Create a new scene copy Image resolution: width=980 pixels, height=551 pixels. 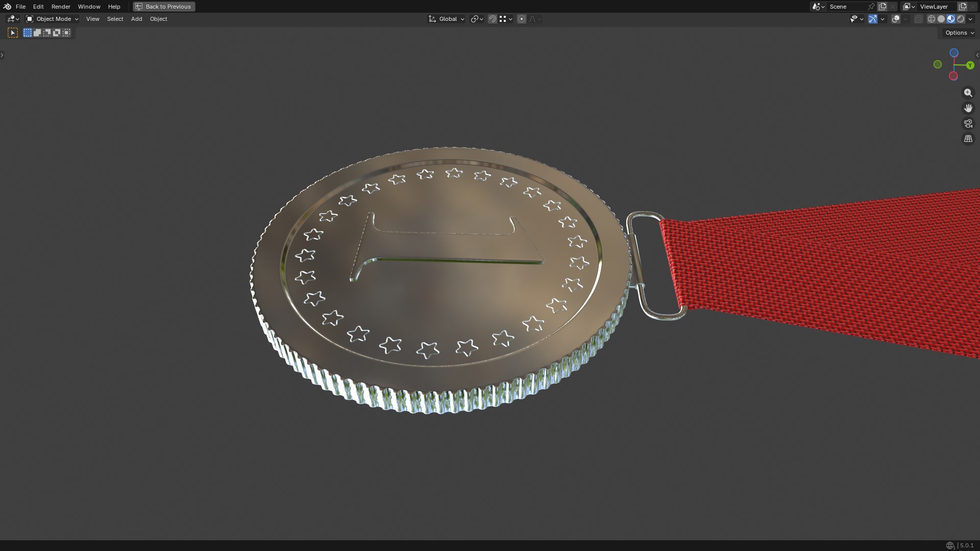point(883,7)
